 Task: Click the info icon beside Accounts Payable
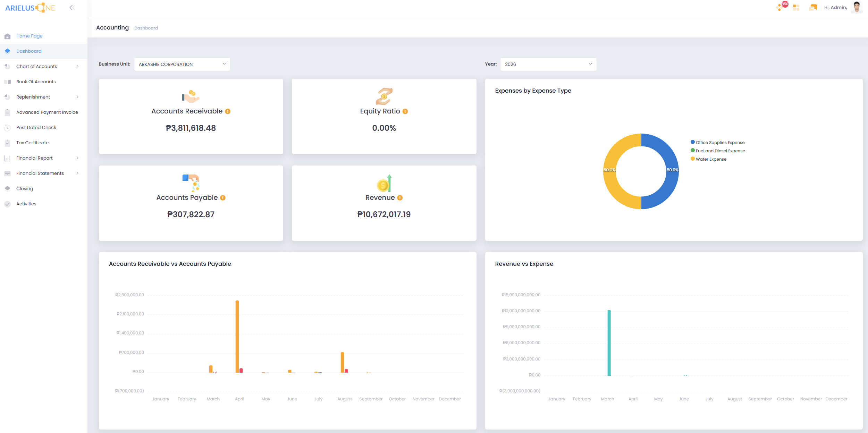pos(223,198)
